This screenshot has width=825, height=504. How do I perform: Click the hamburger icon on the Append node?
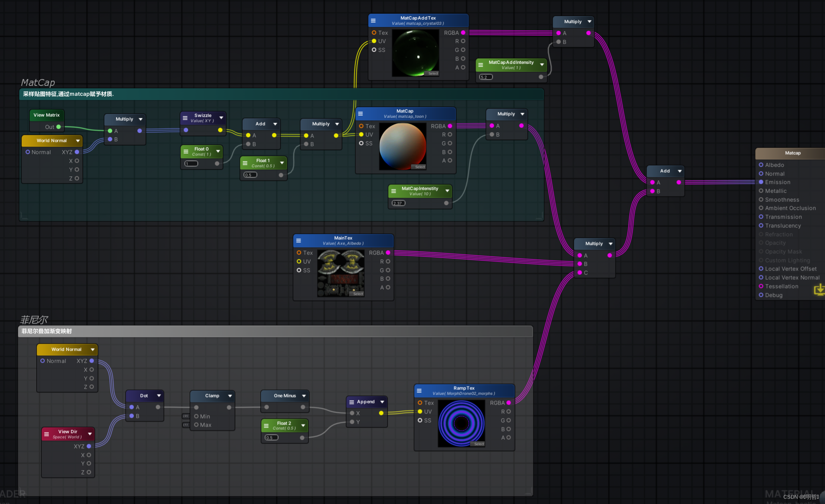click(x=351, y=401)
